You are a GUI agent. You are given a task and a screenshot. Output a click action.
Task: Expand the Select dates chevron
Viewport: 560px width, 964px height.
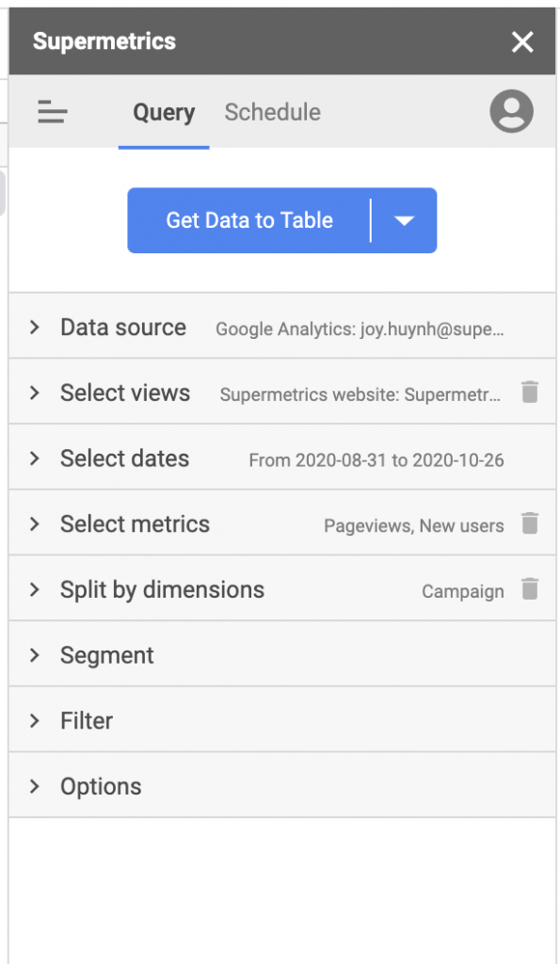point(35,458)
